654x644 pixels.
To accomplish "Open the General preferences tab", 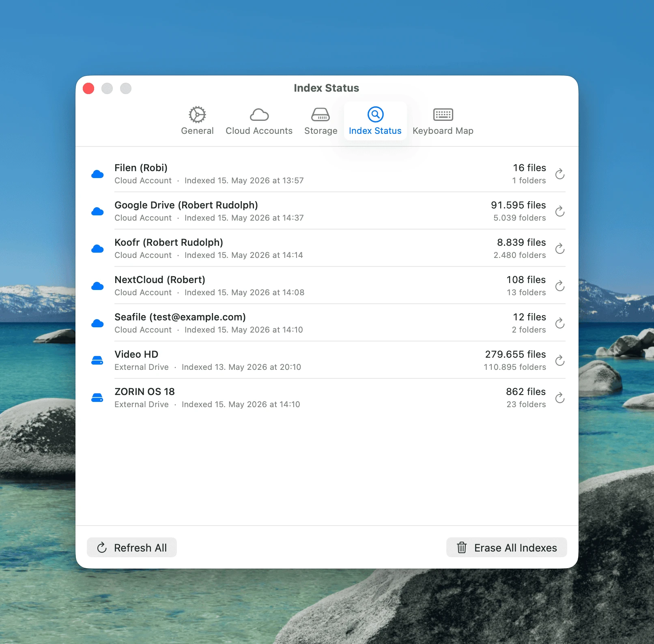I will [197, 121].
